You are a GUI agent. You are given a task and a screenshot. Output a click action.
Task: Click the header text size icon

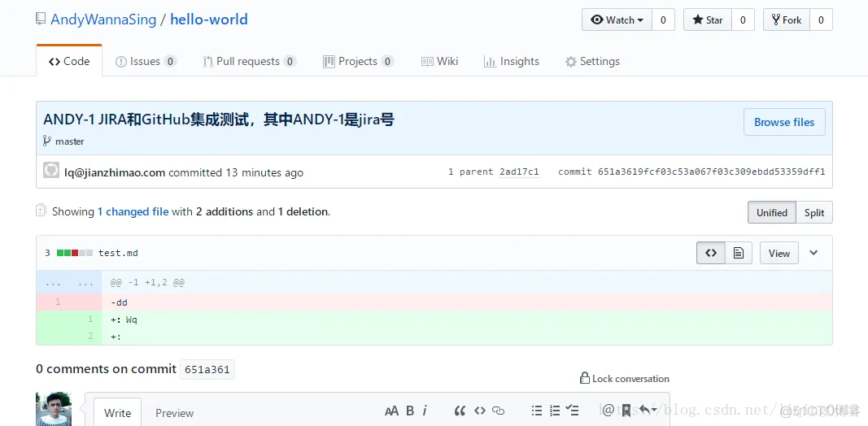point(391,411)
